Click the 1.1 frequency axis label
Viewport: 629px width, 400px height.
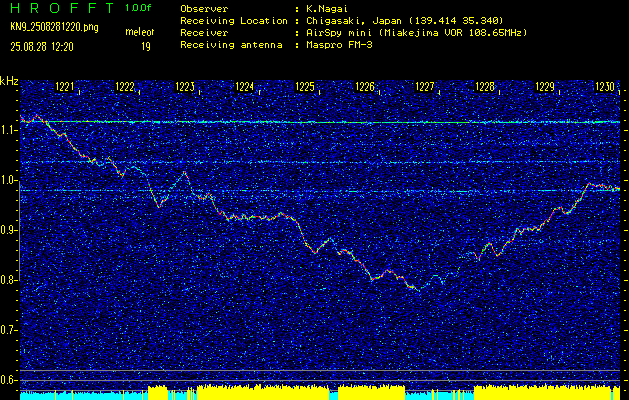[8, 130]
